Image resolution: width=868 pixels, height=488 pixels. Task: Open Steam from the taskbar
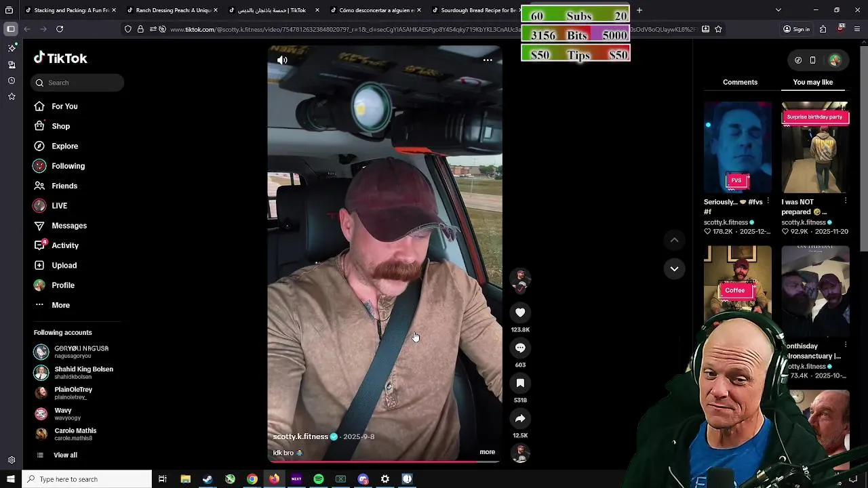(x=208, y=479)
